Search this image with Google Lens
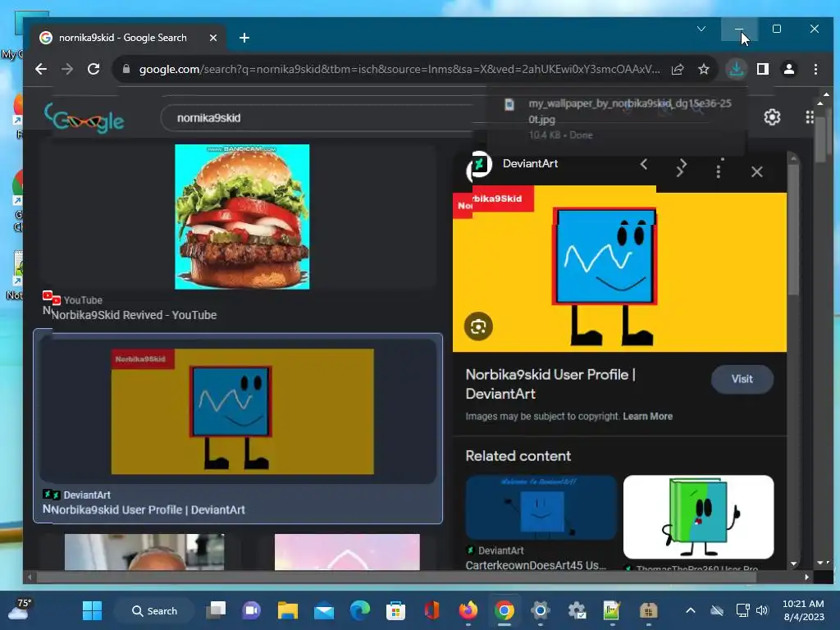The image size is (840, 630). [x=478, y=326]
